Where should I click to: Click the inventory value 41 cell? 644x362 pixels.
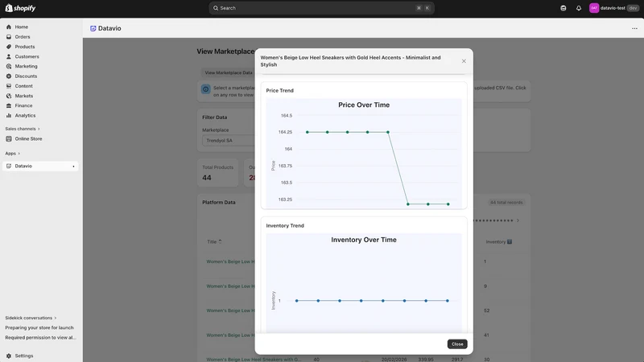click(486, 335)
